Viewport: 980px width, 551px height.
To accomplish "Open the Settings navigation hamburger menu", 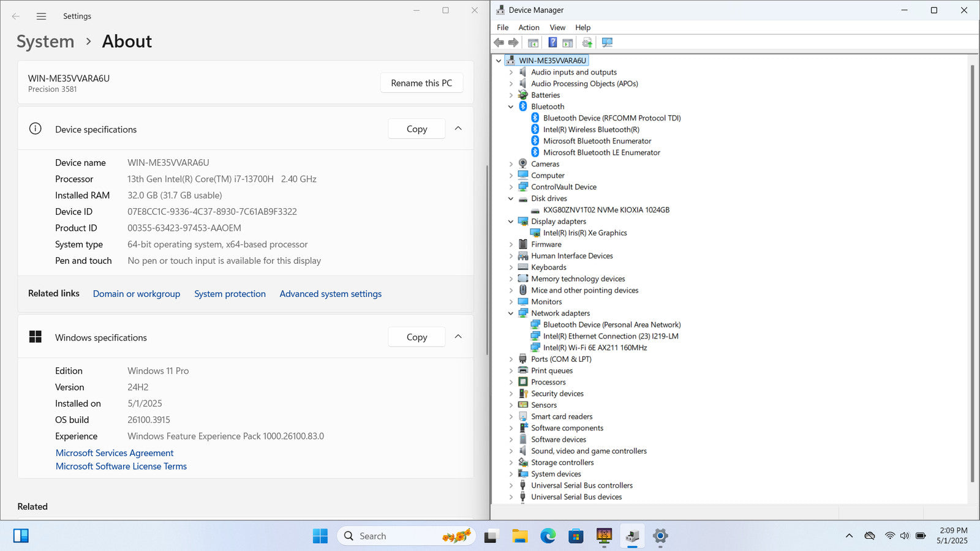I will coord(41,17).
